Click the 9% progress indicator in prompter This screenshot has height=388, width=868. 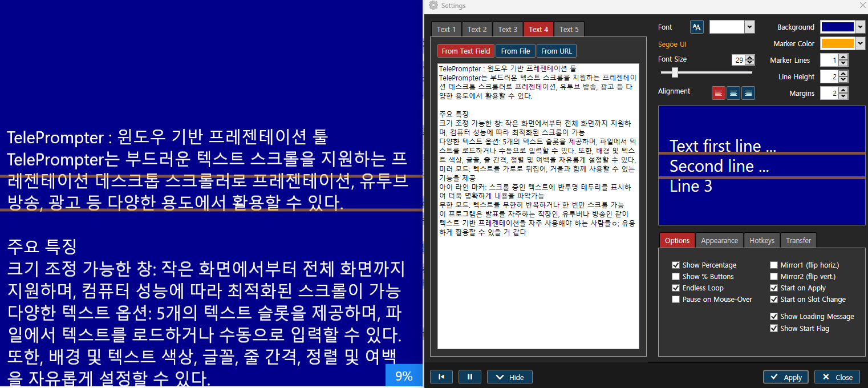click(x=404, y=376)
